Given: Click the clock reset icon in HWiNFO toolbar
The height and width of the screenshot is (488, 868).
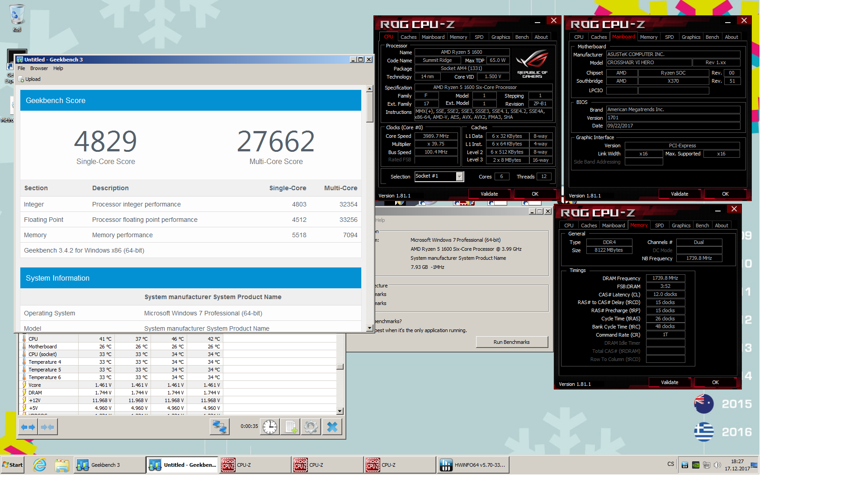Looking at the screenshot, I should [x=270, y=427].
